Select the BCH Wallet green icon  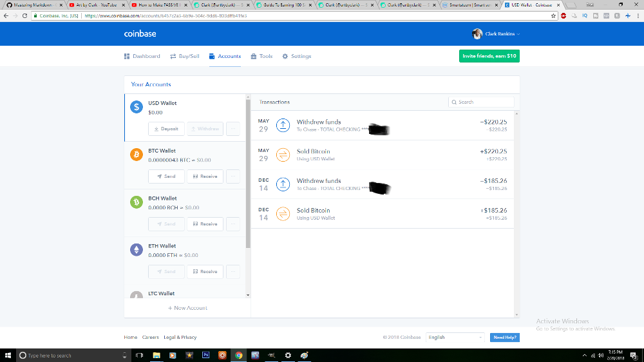point(137,202)
